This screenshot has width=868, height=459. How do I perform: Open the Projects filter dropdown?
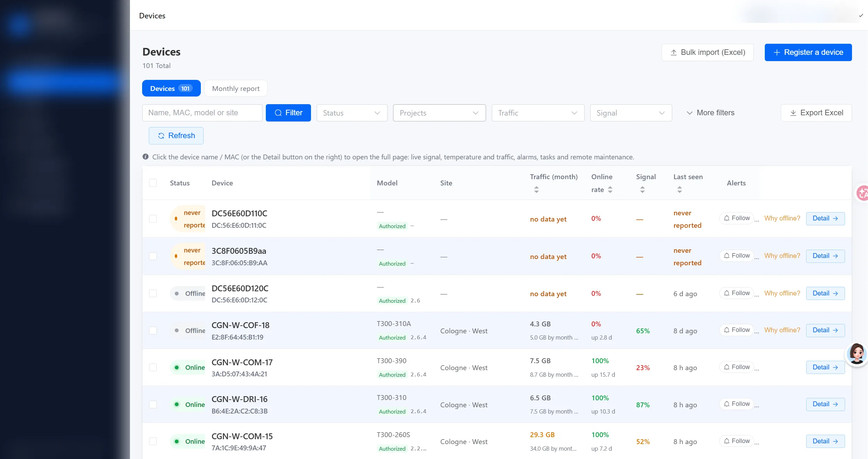click(439, 113)
